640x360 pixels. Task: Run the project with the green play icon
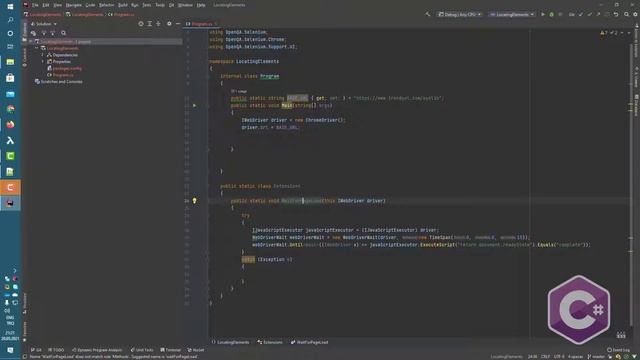point(543,14)
